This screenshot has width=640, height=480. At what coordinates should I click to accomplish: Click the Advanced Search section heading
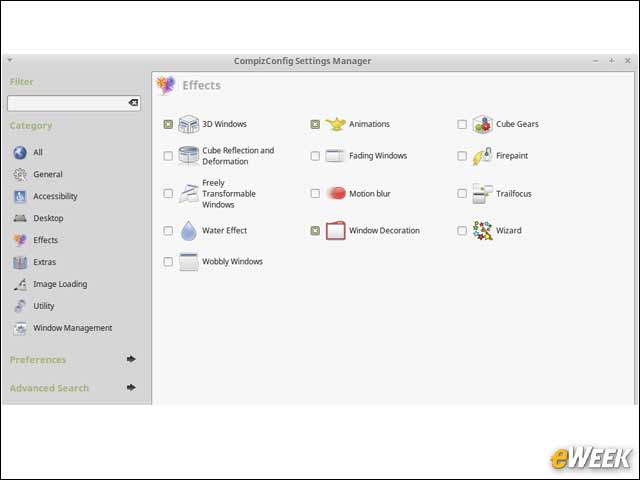point(49,388)
